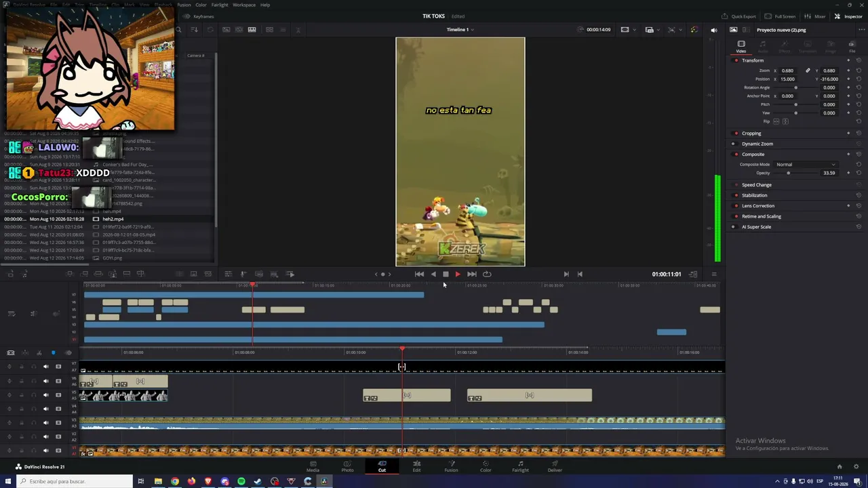Select the File tab in Inspector
Viewport: 868px width, 488px height.
(852, 46)
